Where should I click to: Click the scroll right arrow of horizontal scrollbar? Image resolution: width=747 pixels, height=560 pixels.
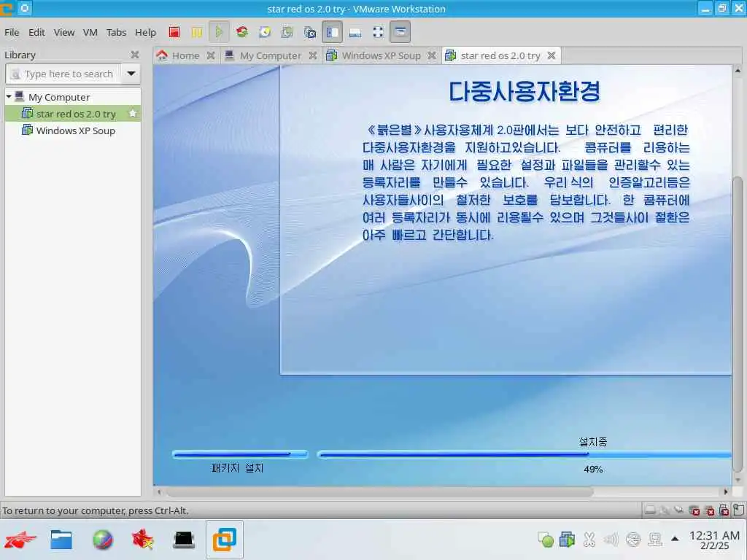pos(726,491)
